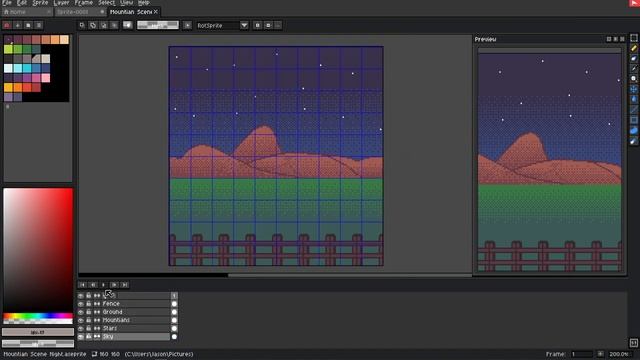Hide the Fence layer with eye icon

(x=81, y=304)
